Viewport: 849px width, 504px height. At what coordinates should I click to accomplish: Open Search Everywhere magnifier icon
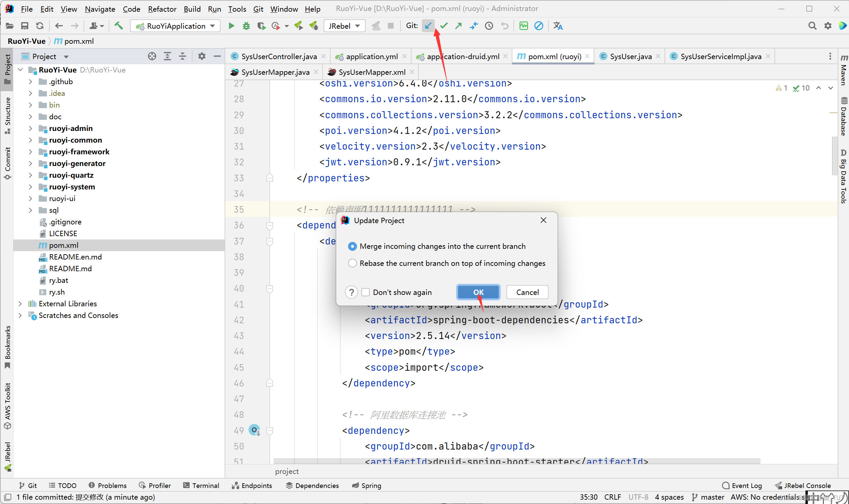pos(812,26)
